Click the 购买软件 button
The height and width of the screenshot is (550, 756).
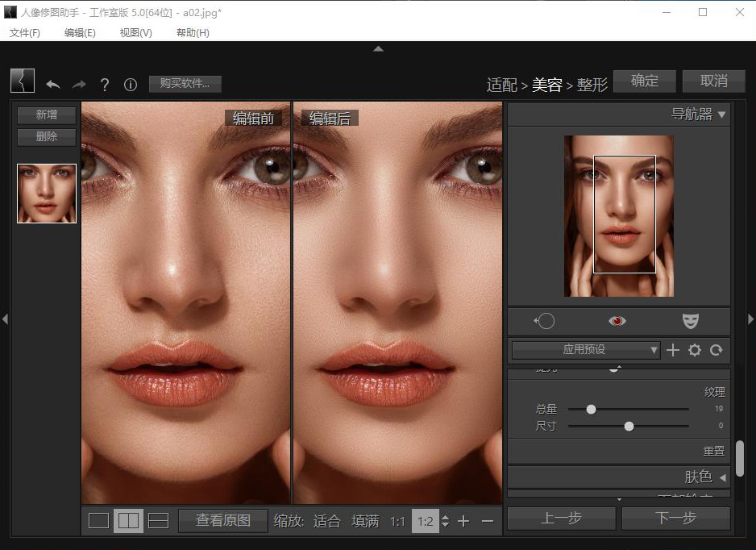pyautogui.click(x=185, y=83)
